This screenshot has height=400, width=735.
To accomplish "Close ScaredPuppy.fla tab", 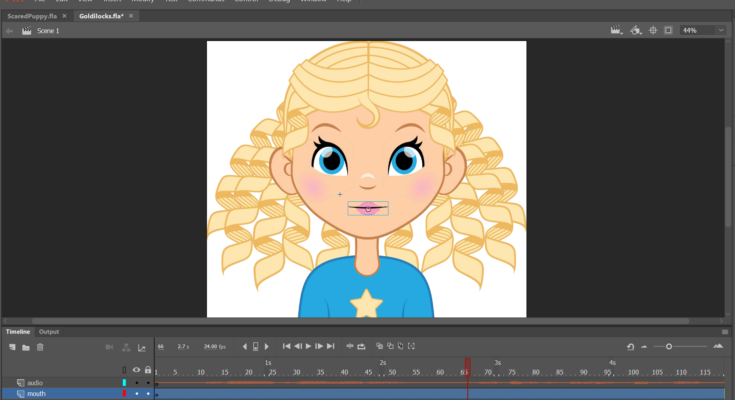I will (x=64, y=16).
